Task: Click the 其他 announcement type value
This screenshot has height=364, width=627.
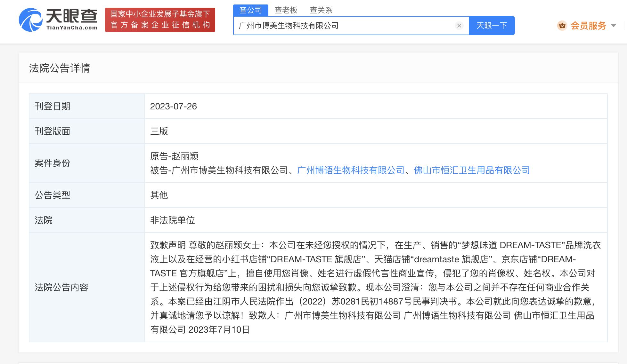Action: (x=159, y=195)
